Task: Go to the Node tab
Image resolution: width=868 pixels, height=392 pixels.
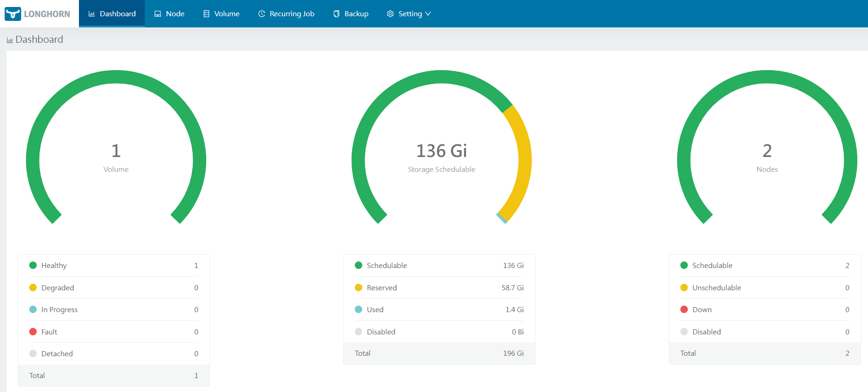Action: point(170,13)
